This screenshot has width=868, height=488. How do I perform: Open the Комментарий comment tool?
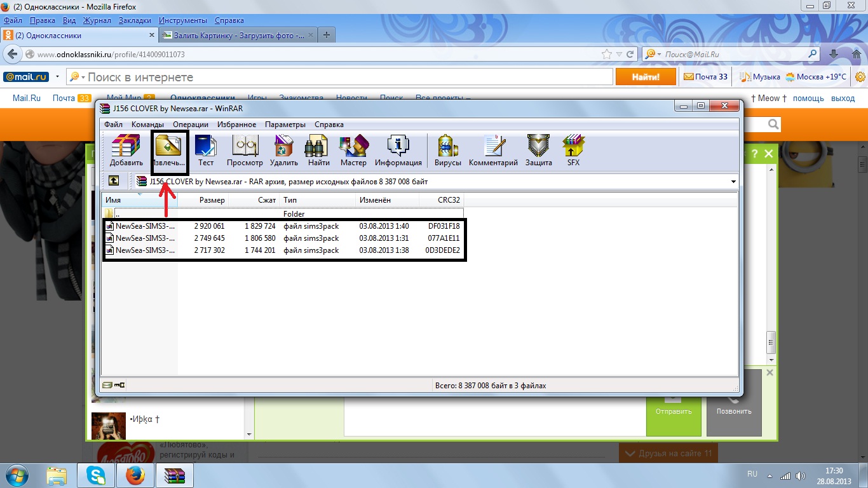coord(493,151)
